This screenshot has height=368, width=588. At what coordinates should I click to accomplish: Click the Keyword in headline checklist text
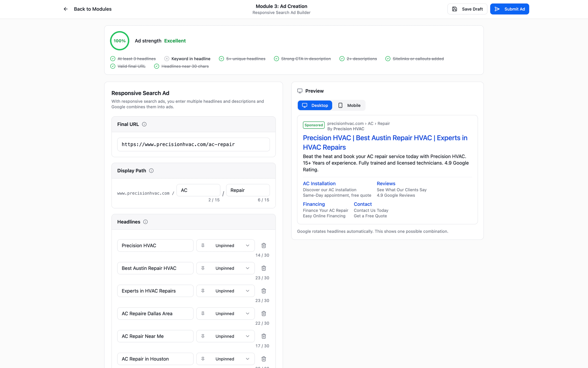191,59
